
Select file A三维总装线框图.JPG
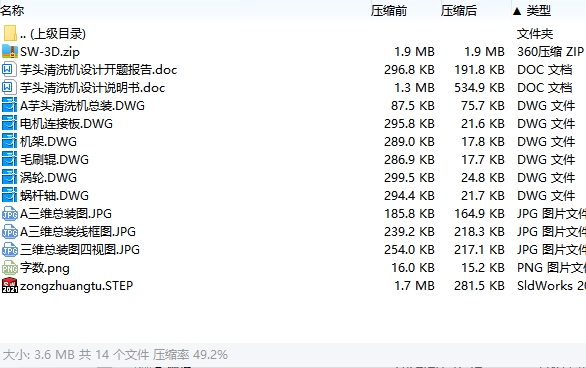click(x=78, y=231)
